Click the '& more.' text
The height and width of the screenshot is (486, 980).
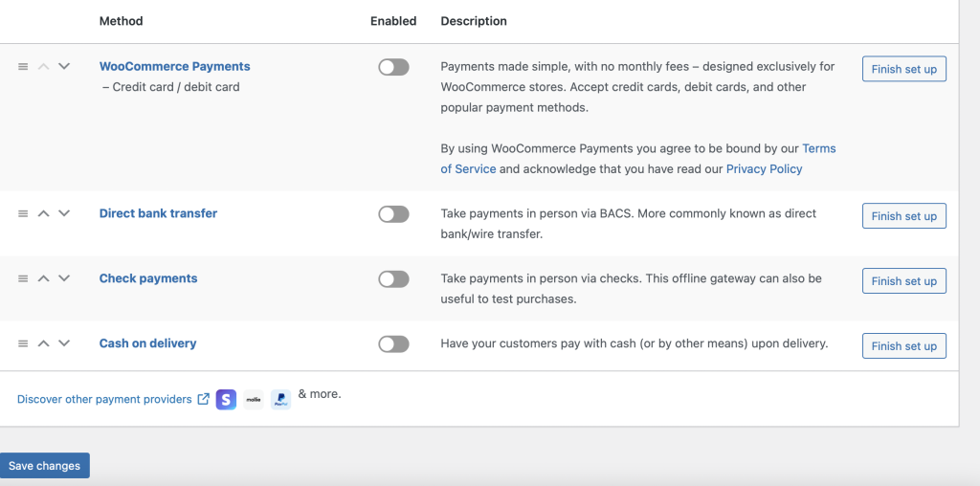320,394
